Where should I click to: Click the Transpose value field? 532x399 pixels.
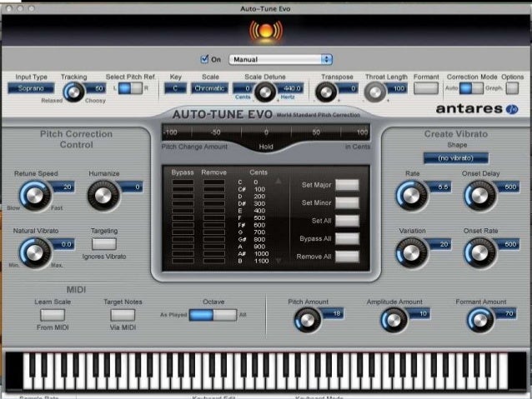(348, 88)
